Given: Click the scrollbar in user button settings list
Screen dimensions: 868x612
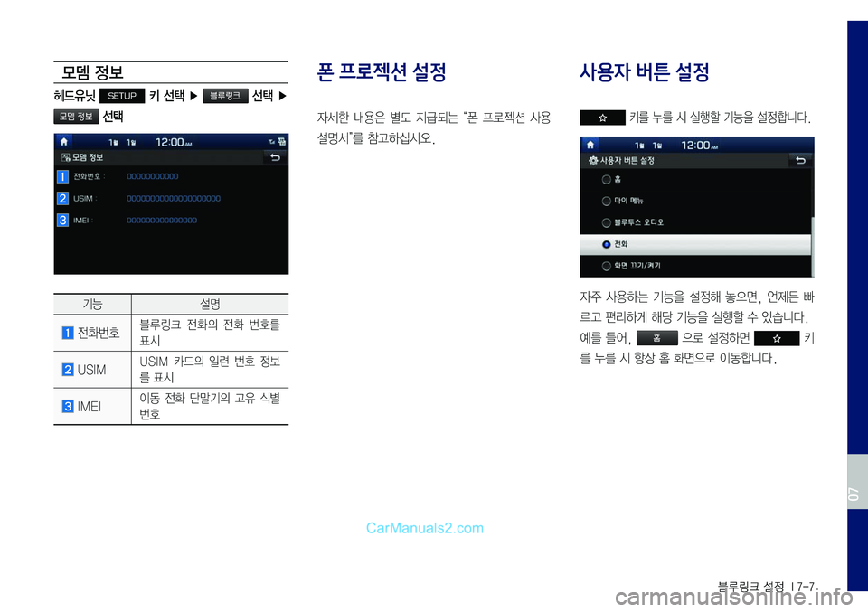Looking at the screenshot, I should tap(813, 247).
